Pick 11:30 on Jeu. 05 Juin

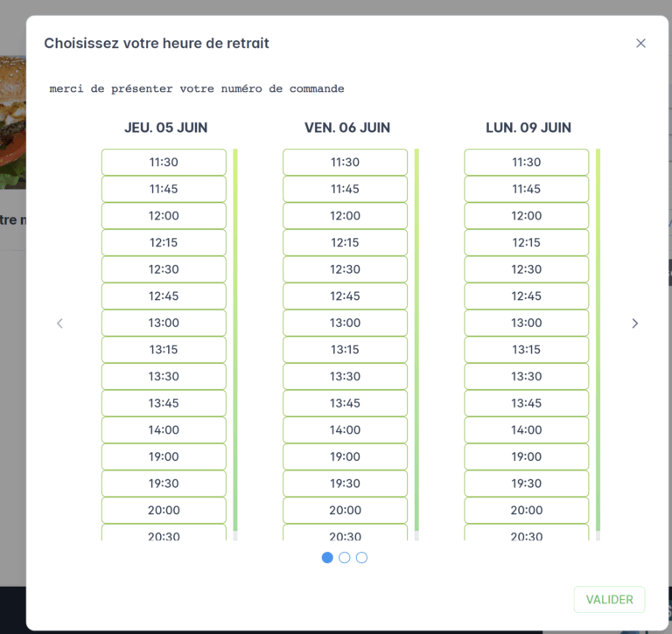164,162
